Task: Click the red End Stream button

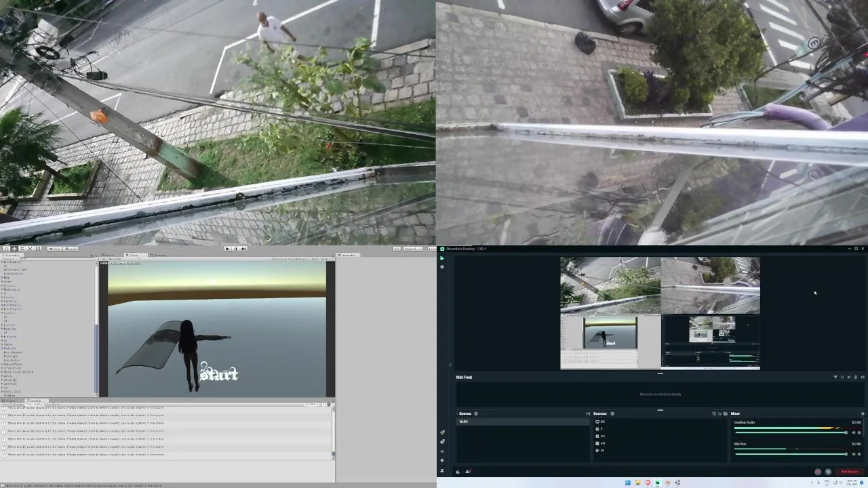Action: pos(850,471)
